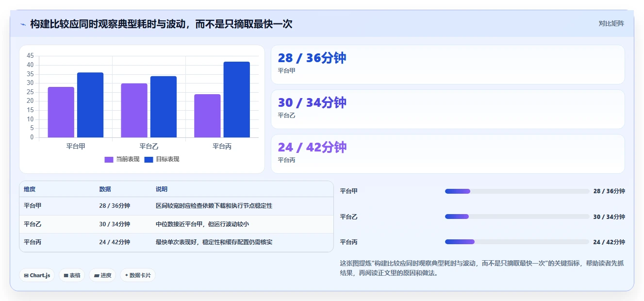Click the 平台丙 cell in the table
The image size is (644, 301).
33,242
